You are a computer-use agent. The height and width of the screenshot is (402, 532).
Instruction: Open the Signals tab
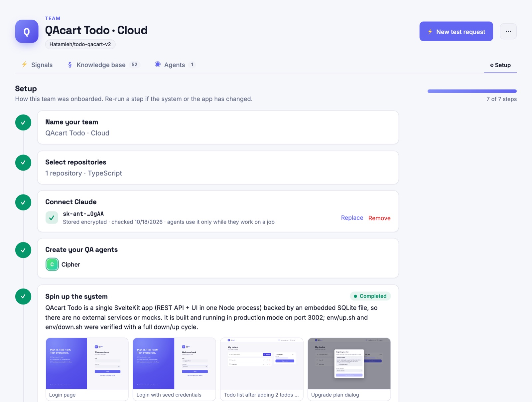(37, 65)
